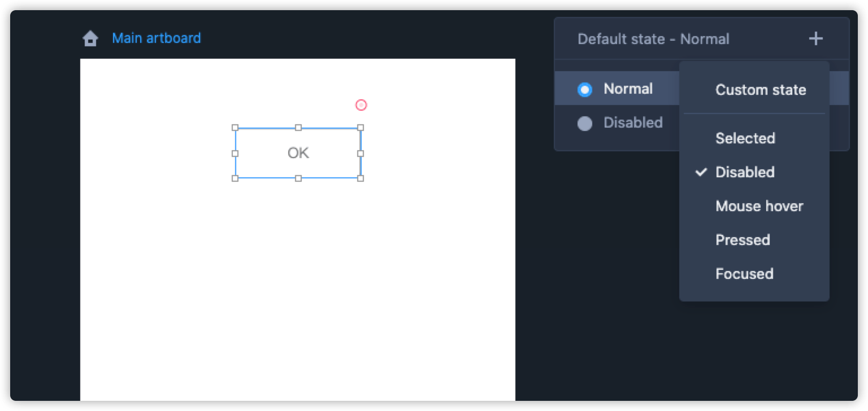Pick Mouse hover state from the list
The image size is (868, 411).
(759, 206)
